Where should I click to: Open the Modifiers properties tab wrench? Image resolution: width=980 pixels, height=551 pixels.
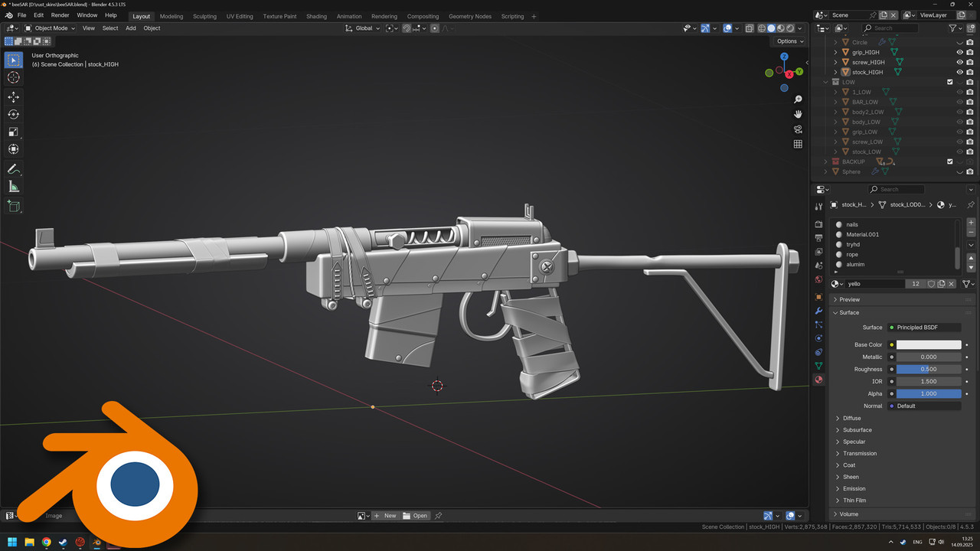[x=818, y=311]
